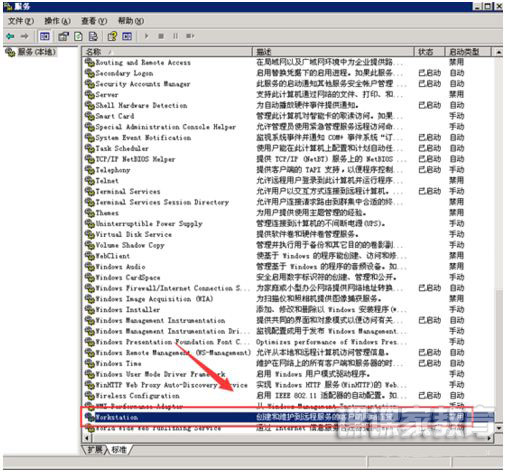Click the horizontal scrollbar left arrow
Viewport: 505px width, 472px height.
point(87,438)
